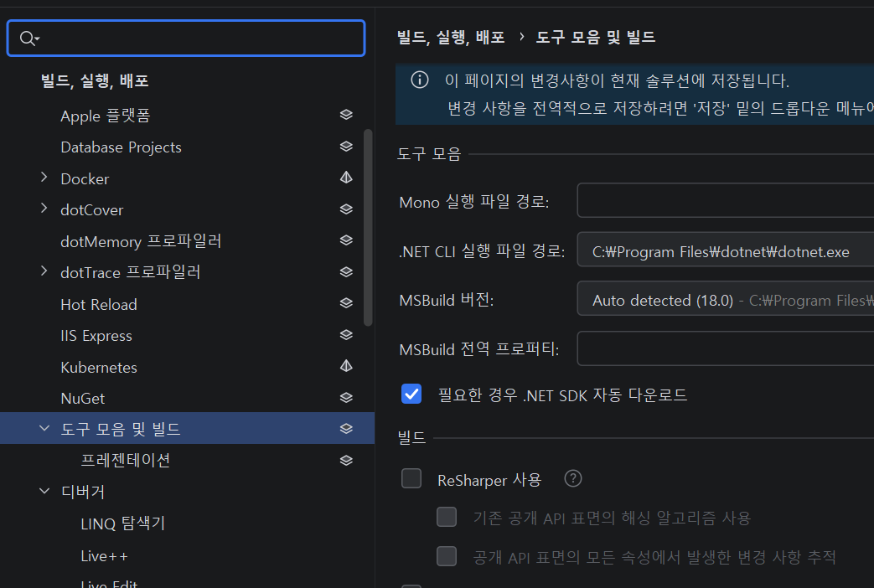The width and height of the screenshot is (874, 588).
Task: Click the layer icon beside NuGet
Action: click(x=346, y=398)
